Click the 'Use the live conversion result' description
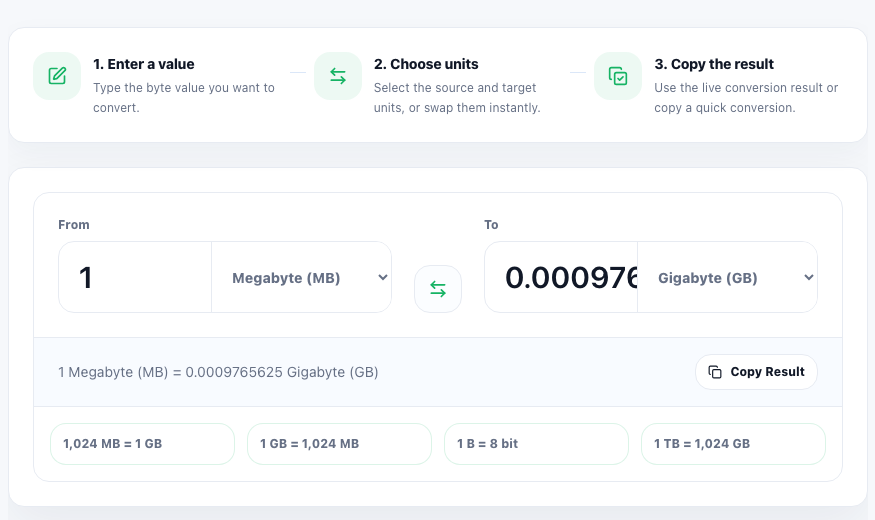Viewport: 875px width, 520px height. [x=746, y=98]
